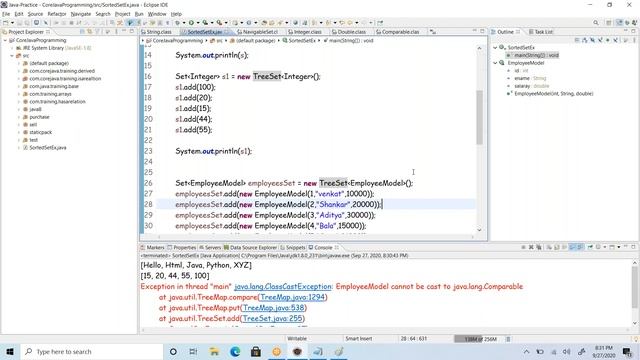640x360 pixels.
Task: Toggle Hide Fields in Outline toolbar
Action: [x=592, y=40]
